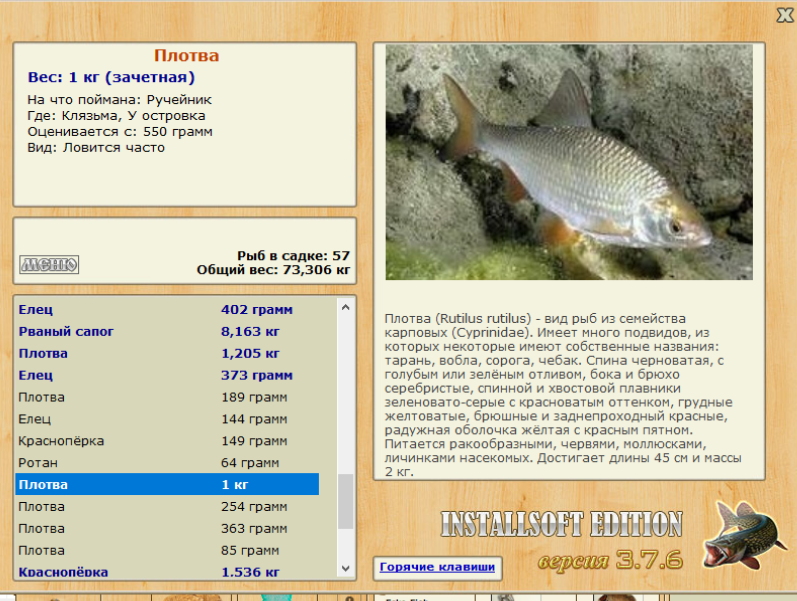Select the Елец 373 грамм entry
Viewport: 797px width, 601px height.
tap(167, 375)
